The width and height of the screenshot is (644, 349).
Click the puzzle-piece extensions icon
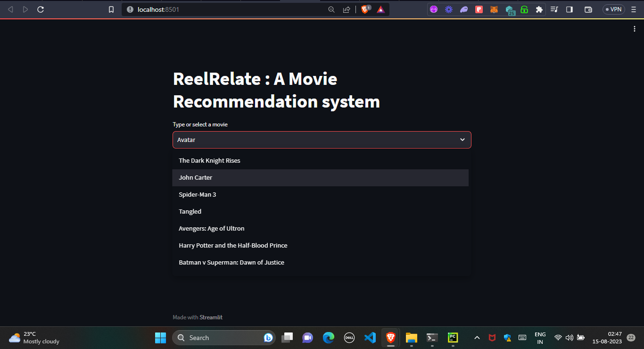pyautogui.click(x=539, y=9)
